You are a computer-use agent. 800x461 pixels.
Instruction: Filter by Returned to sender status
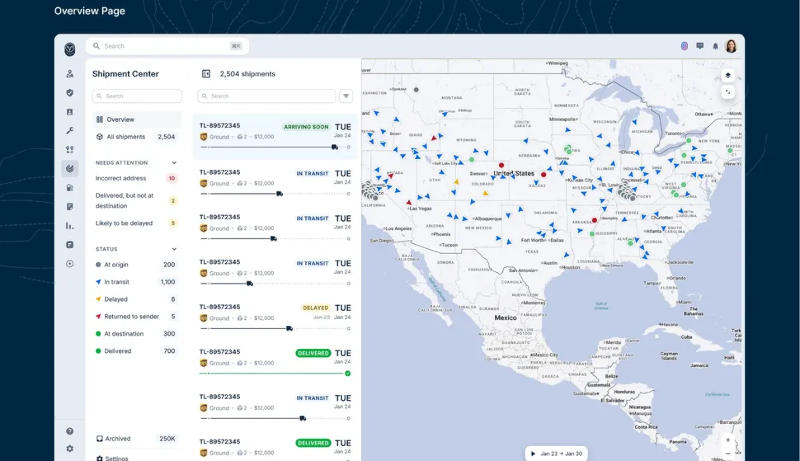(x=137, y=317)
